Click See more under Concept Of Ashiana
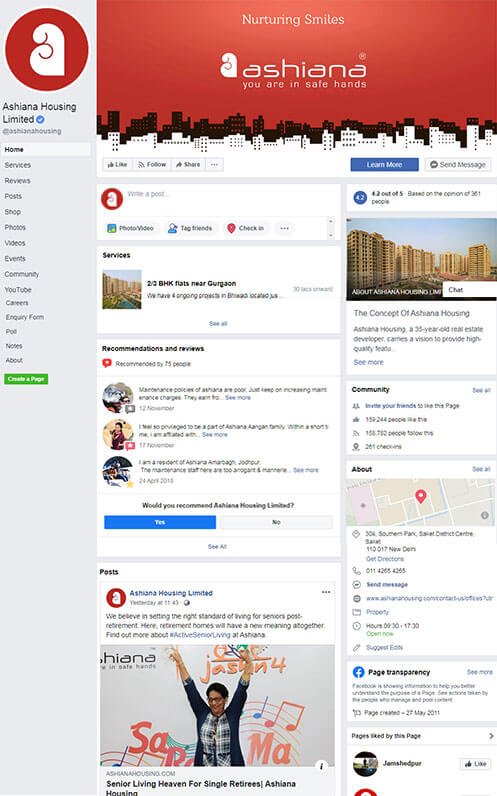Screen dimensions: 497x796 click(x=369, y=362)
